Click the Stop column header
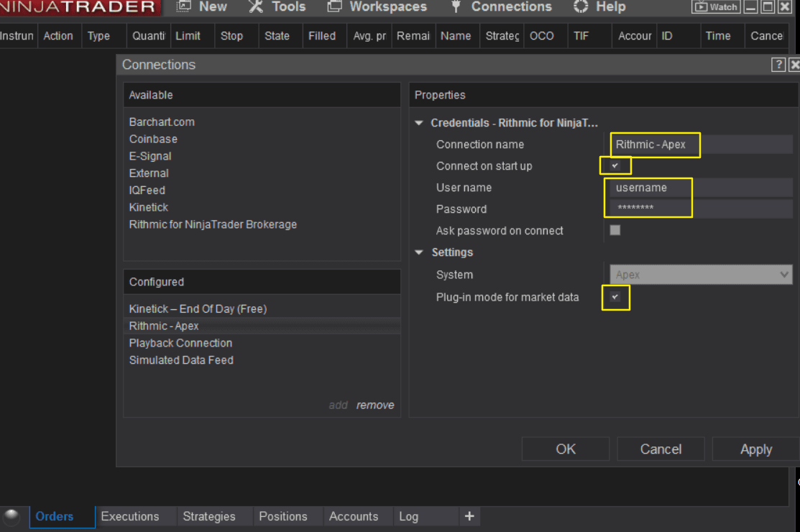800x532 pixels. [x=236, y=36]
